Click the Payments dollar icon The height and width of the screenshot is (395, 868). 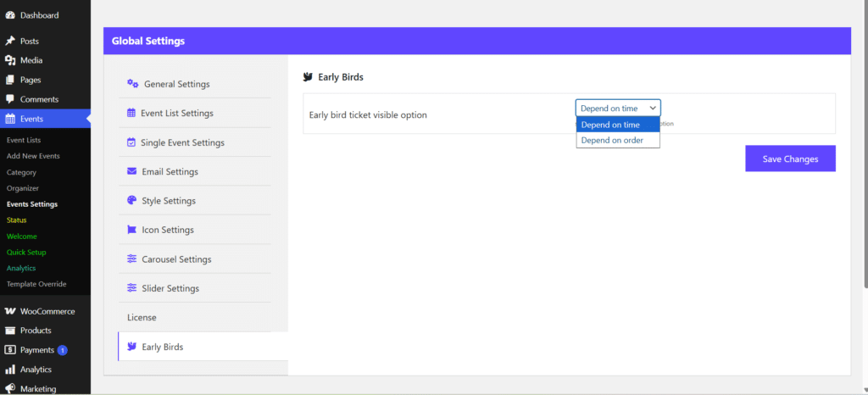10,349
